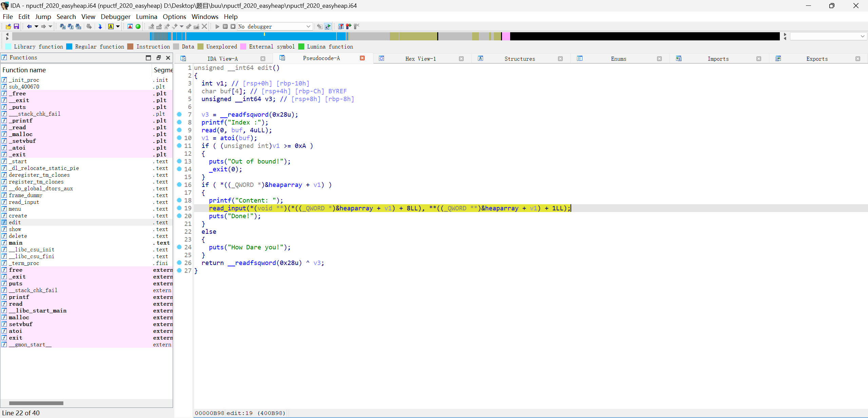The image size is (868, 418).
Task: Expand the dropdown next to yellow A icon
Action: [x=118, y=26]
